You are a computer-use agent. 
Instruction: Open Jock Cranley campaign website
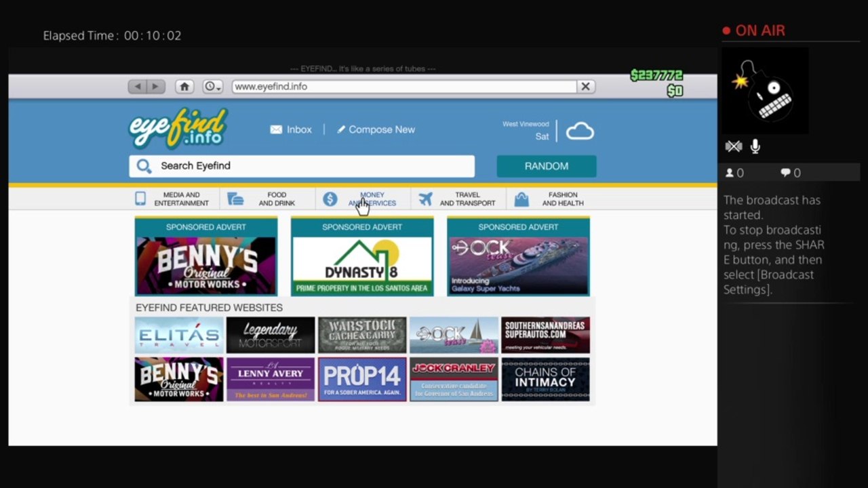[454, 380]
